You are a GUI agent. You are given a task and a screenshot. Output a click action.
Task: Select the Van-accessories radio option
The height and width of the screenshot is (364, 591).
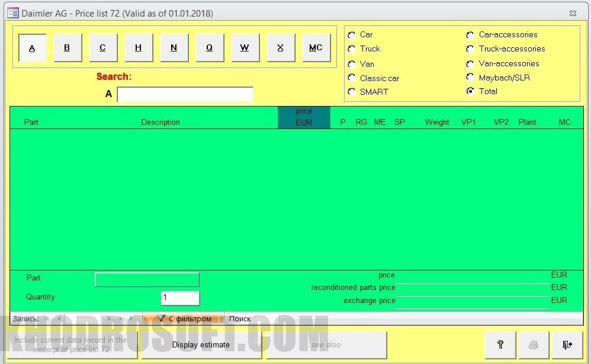(x=470, y=64)
